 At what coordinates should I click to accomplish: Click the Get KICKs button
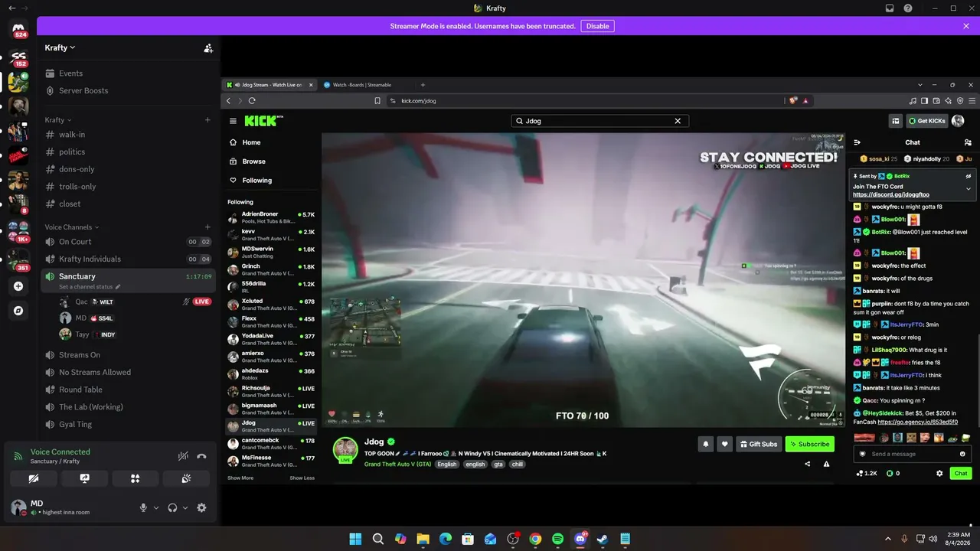[926, 121]
